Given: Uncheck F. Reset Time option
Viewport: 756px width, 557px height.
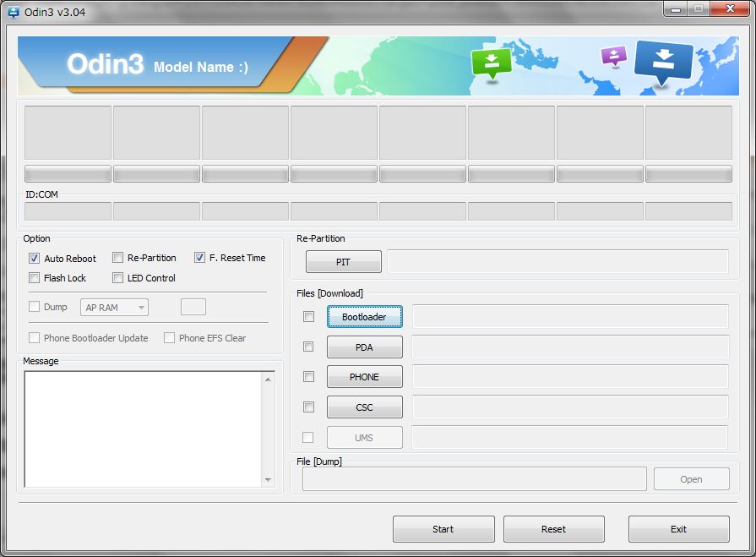Looking at the screenshot, I should [199, 258].
